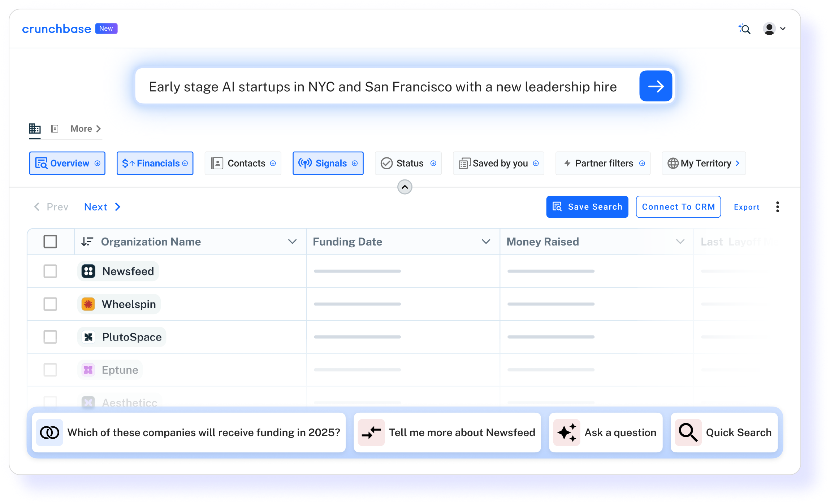830x504 pixels.
Task: Expand the My Territory filter
Action: (x=737, y=163)
